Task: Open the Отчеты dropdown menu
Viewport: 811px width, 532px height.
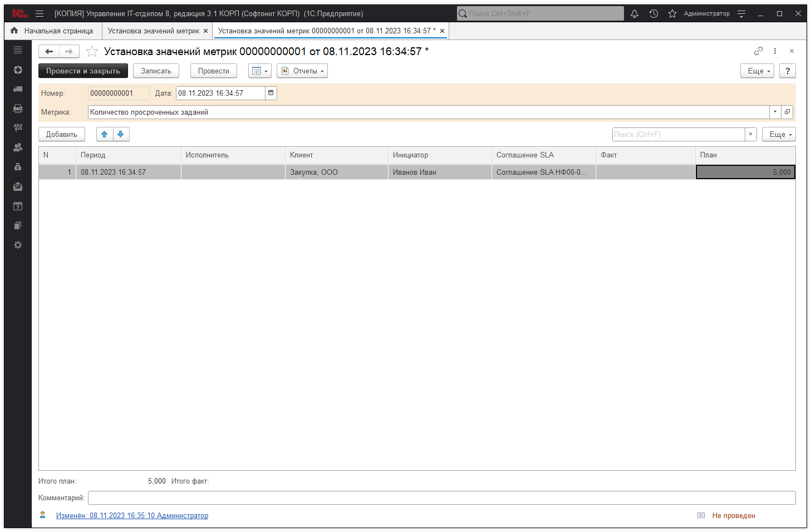Action: click(x=302, y=71)
